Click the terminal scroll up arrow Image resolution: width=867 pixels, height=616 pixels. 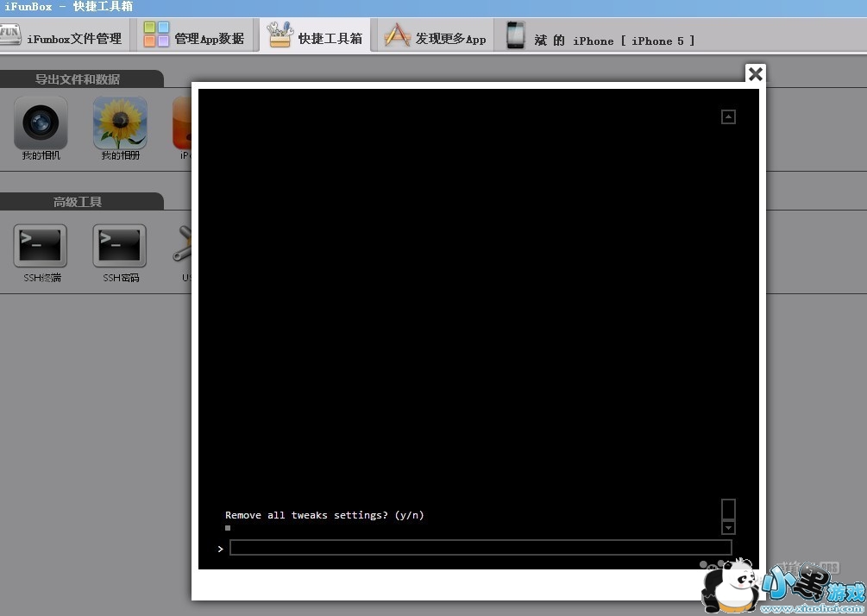[x=728, y=116]
